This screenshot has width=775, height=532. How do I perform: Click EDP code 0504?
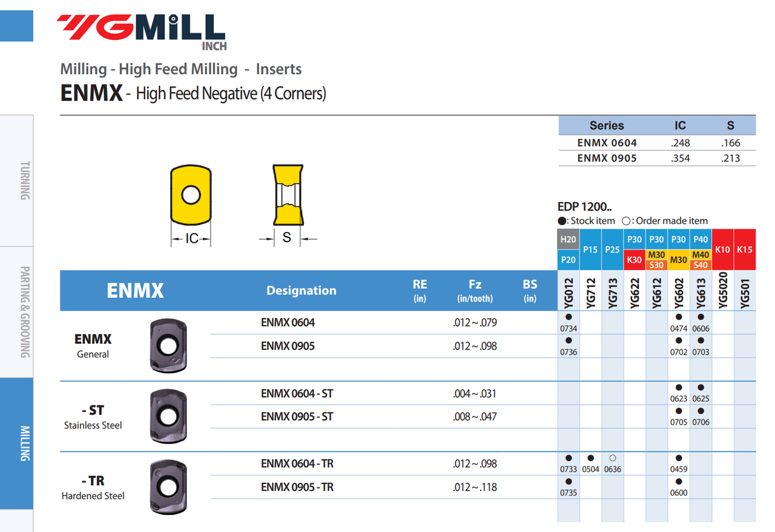pos(590,469)
